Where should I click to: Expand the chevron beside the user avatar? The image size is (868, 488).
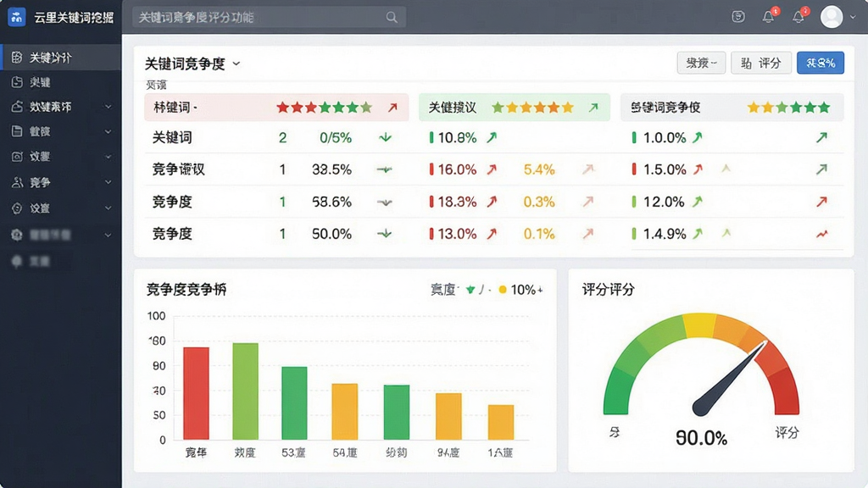pos(853,17)
